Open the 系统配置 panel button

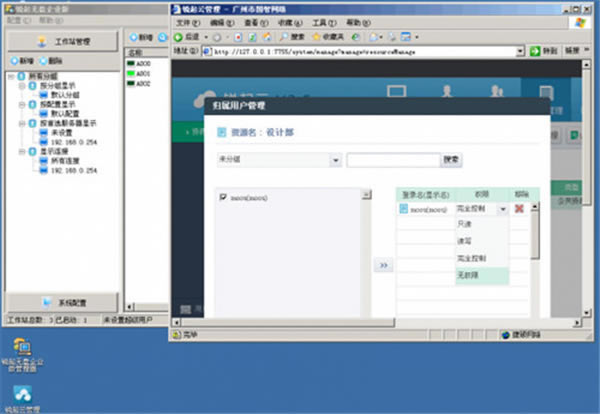pyautogui.click(x=62, y=303)
